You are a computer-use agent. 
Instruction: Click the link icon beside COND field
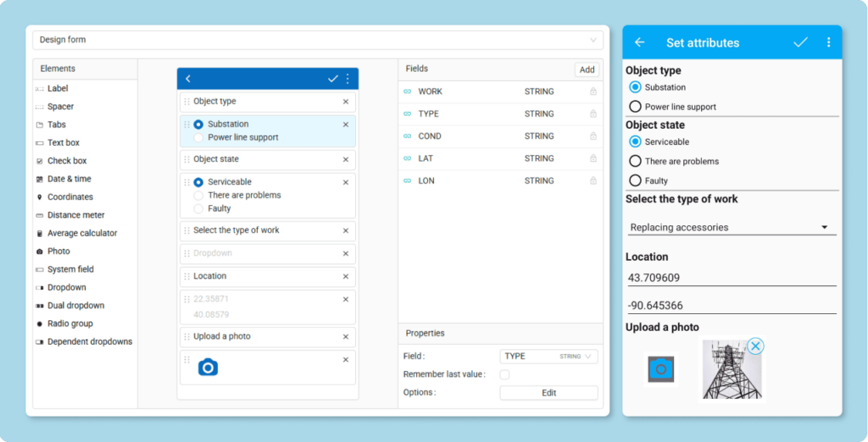point(408,136)
